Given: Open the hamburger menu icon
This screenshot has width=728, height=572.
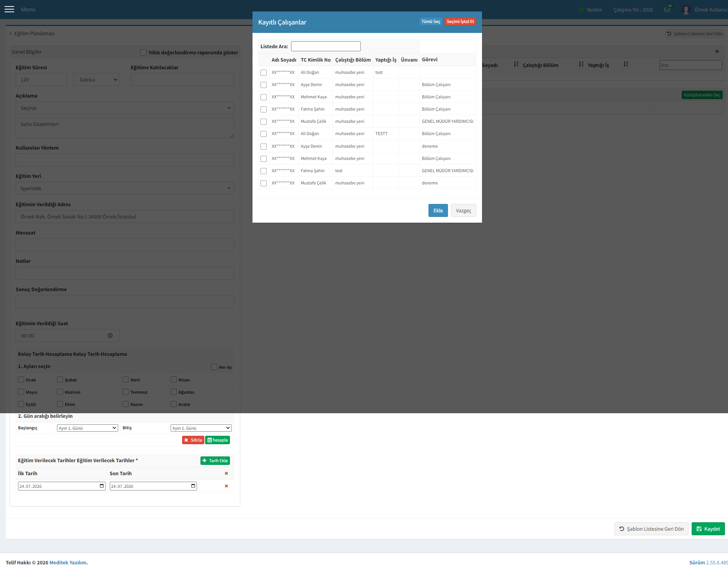Looking at the screenshot, I should (x=9, y=9).
